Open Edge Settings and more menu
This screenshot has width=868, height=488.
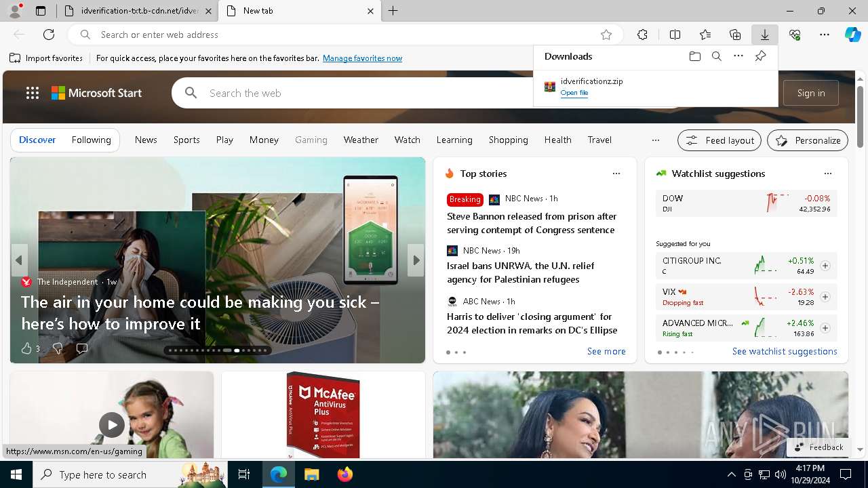825,35
